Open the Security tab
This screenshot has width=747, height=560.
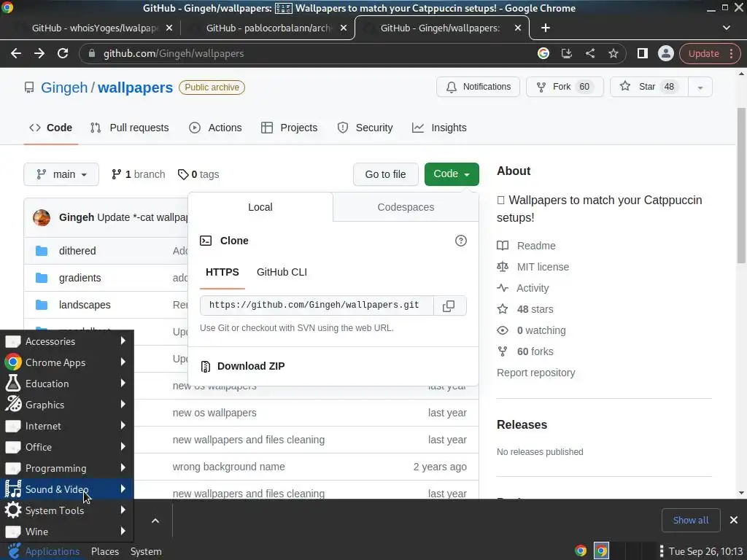point(365,128)
